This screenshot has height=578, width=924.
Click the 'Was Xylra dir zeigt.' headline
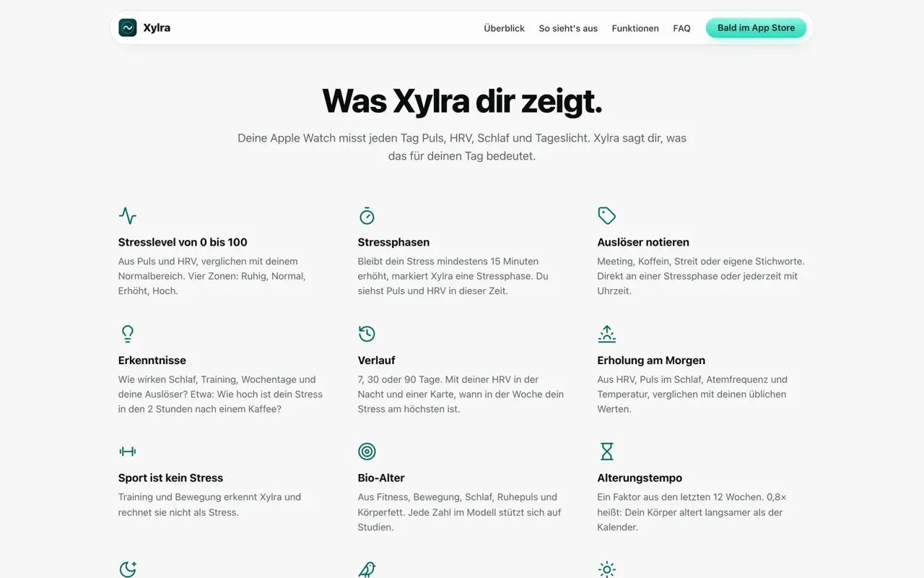tap(462, 100)
